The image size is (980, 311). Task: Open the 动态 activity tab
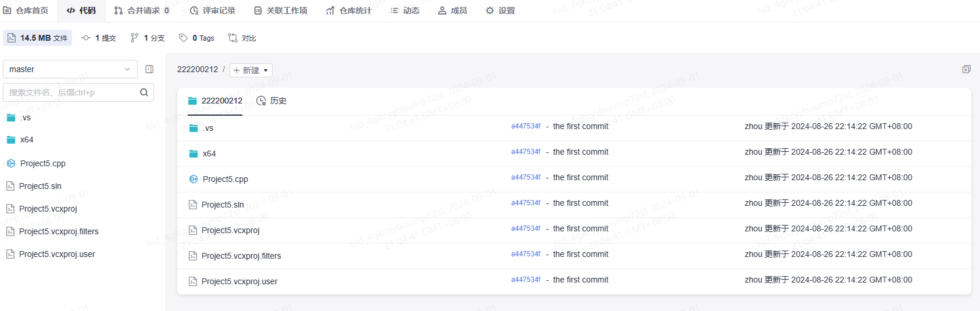tap(405, 10)
